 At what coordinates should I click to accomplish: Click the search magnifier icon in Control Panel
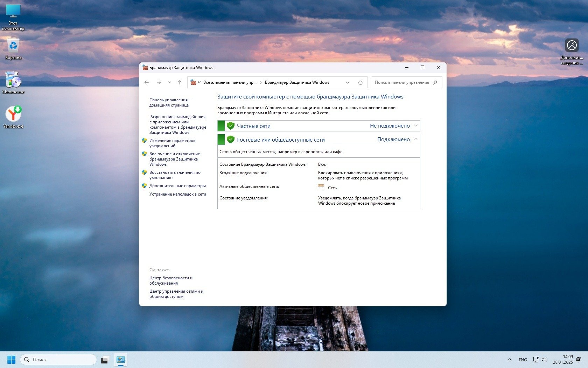(435, 82)
